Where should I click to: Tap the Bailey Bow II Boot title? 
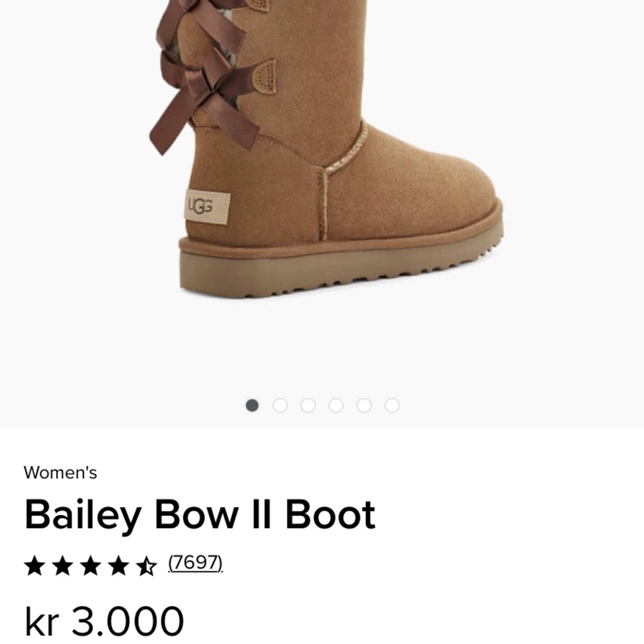(x=200, y=515)
